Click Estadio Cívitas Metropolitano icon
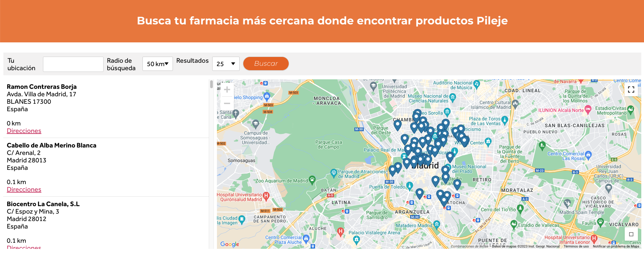 click(630, 109)
